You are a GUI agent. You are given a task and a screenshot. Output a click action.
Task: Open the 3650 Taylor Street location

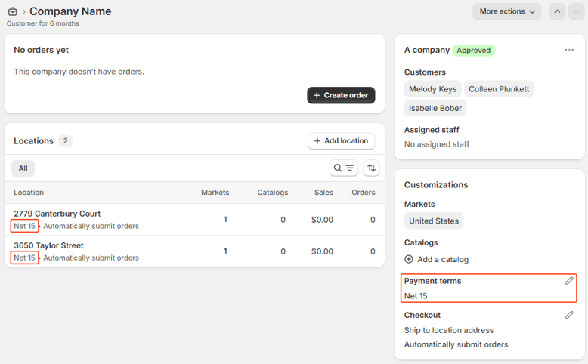[x=48, y=245]
